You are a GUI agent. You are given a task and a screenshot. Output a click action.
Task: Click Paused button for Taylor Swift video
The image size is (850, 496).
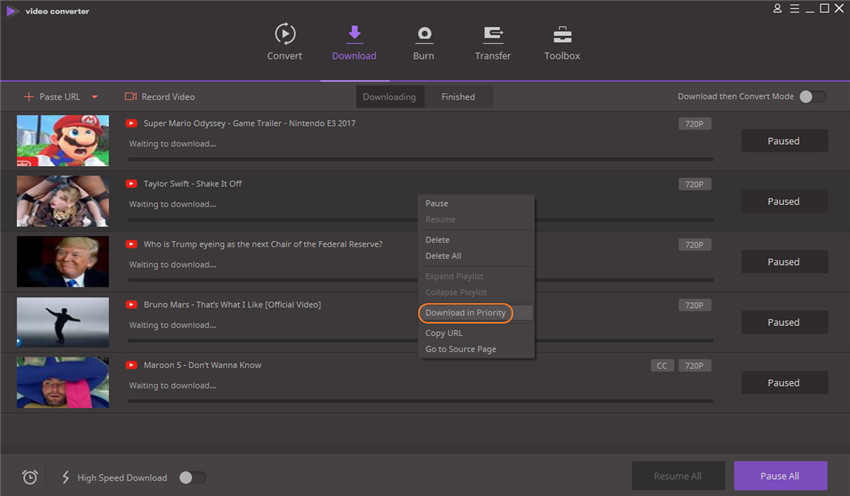(x=784, y=201)
